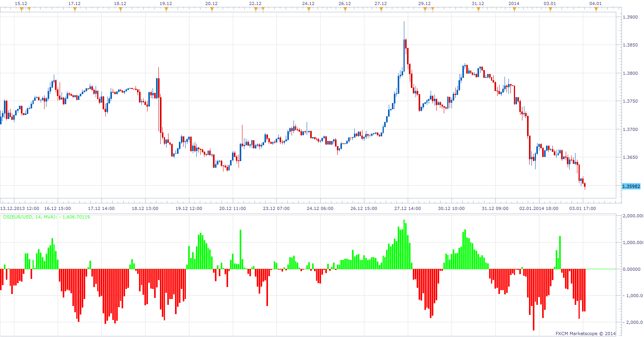Click the 1.3650 price axis label
The image size is (644, 337).
[630, 157]
